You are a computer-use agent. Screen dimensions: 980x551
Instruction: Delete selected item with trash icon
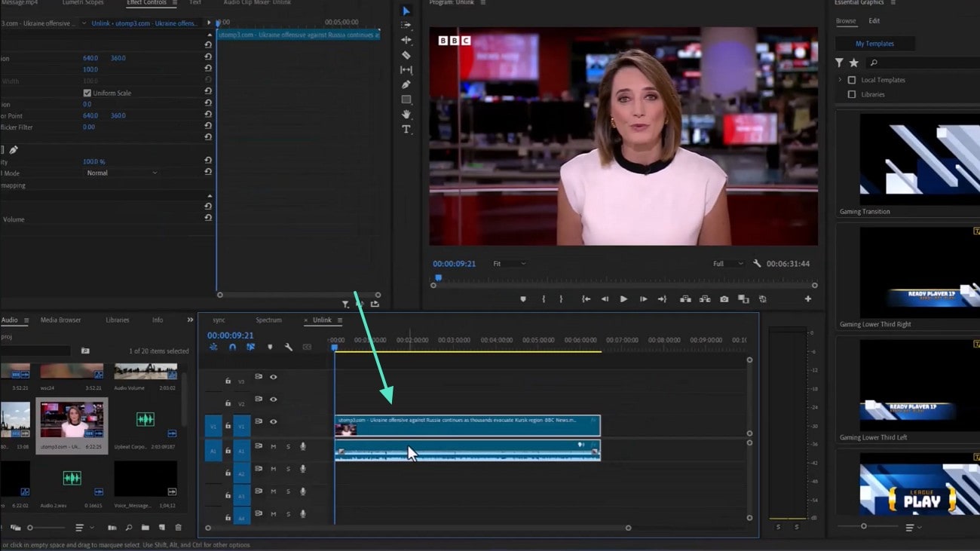(x=179, y=528)
